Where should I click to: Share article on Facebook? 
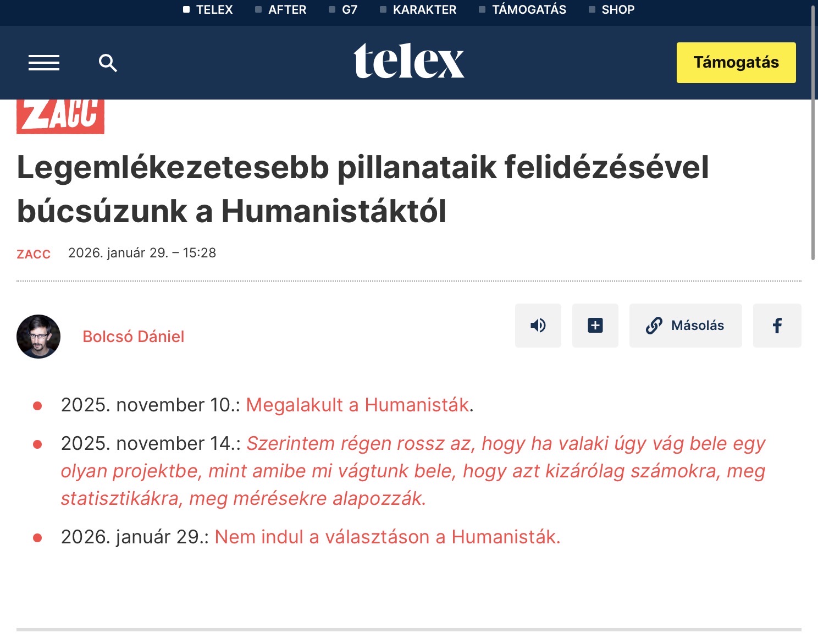click(x=777, y=326)
